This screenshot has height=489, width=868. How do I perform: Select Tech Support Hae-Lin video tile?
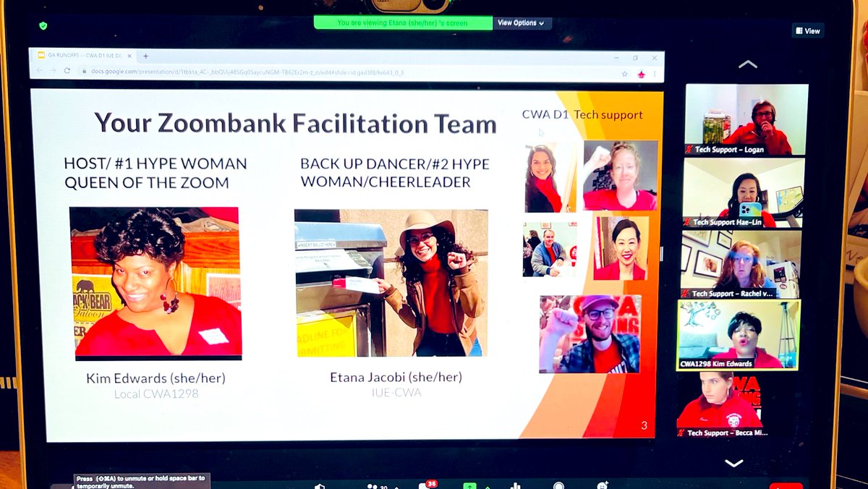pyautogui.click(x=743, y=193)
